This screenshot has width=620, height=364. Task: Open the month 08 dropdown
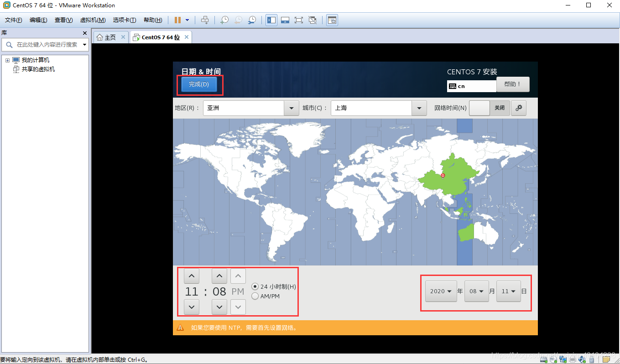[x=476, y=291]
